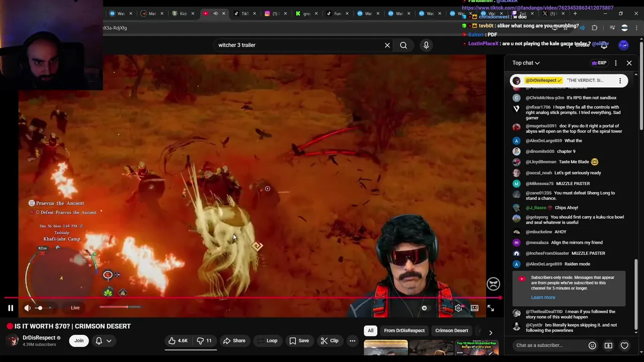
Task: Switch to the Fun browser tab
Action: 337,14
